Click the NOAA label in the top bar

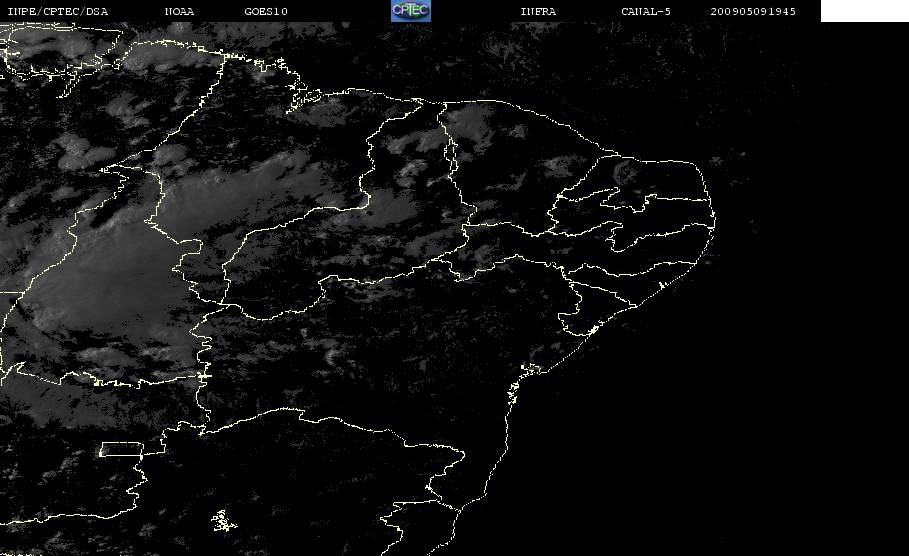(179, 12)
